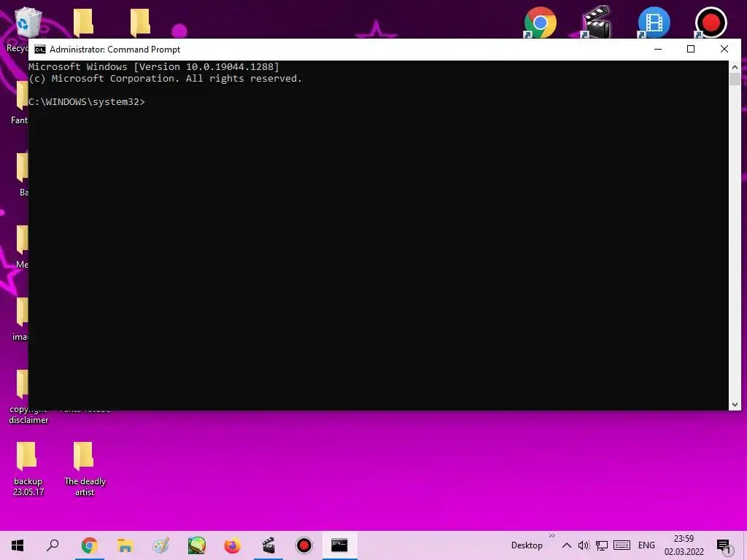Click the Command Prompt scrollbar up arrow
Viewport: 747px width, 560px height.
[735, 67]
